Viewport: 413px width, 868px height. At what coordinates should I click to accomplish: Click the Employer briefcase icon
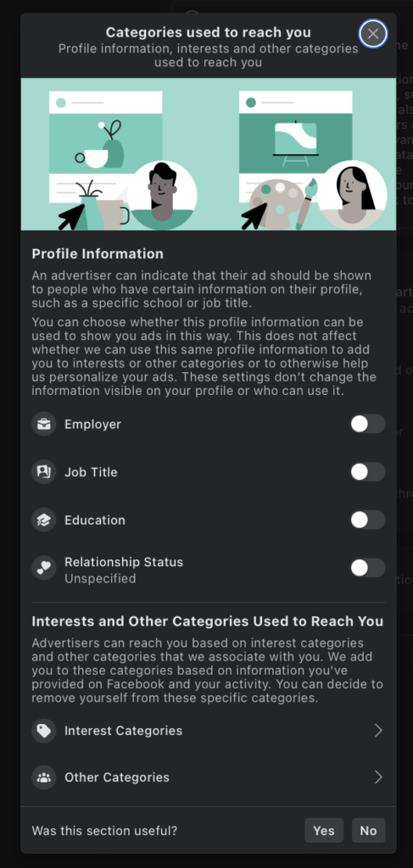(44, 424)
